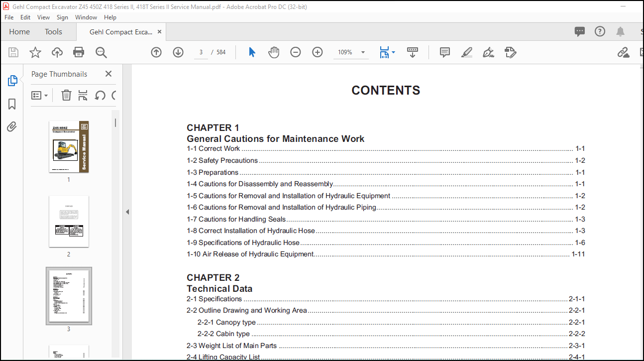Follow '1-7 Cautions for Handling Seals' entry
The image size is (644, 361).
coord(386,219)
